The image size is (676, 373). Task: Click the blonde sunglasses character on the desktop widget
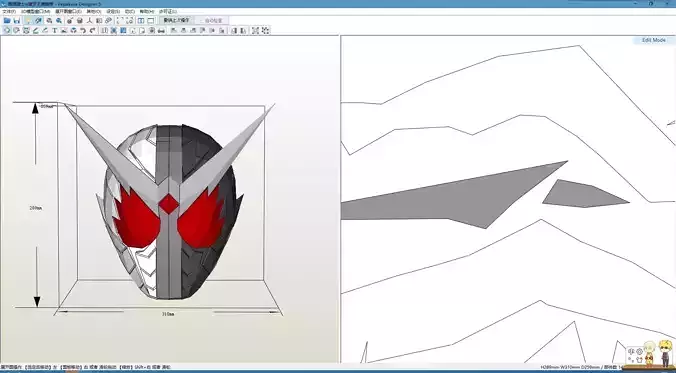coord(665,354)
